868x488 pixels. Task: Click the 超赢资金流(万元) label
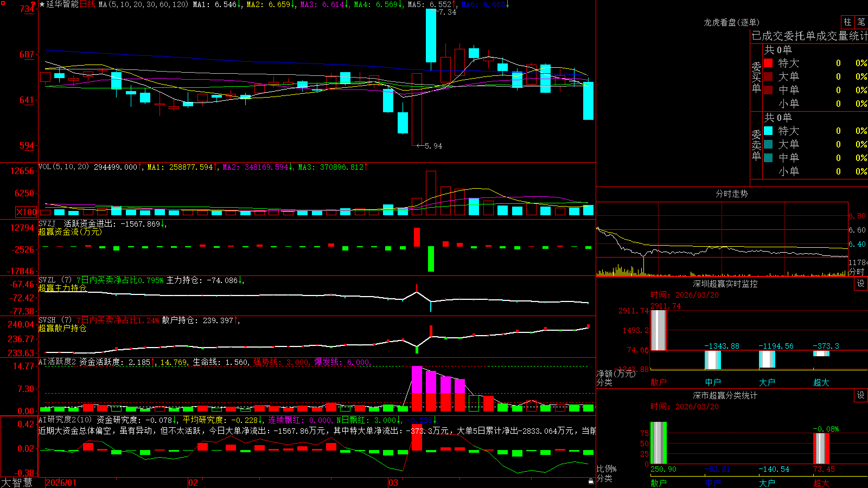[x=70, y=232]
